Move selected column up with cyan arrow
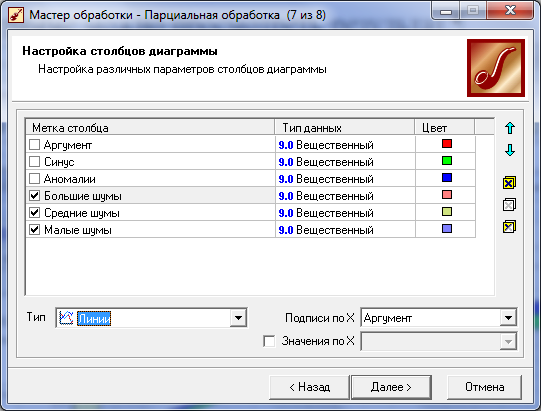Viewport: 541px width, 411px height. [x=510, y=128]
